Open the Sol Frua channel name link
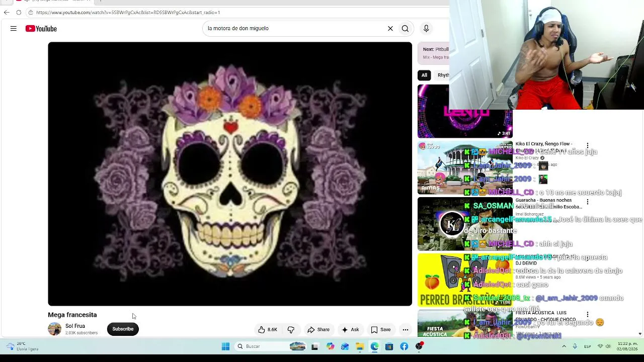 [x=75, y=326]
